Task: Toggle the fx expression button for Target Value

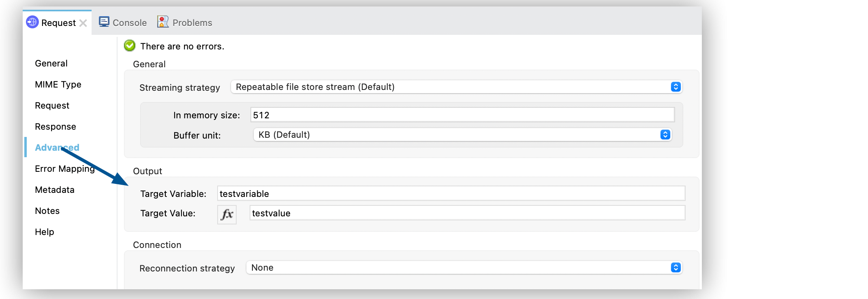Action: 227,214
